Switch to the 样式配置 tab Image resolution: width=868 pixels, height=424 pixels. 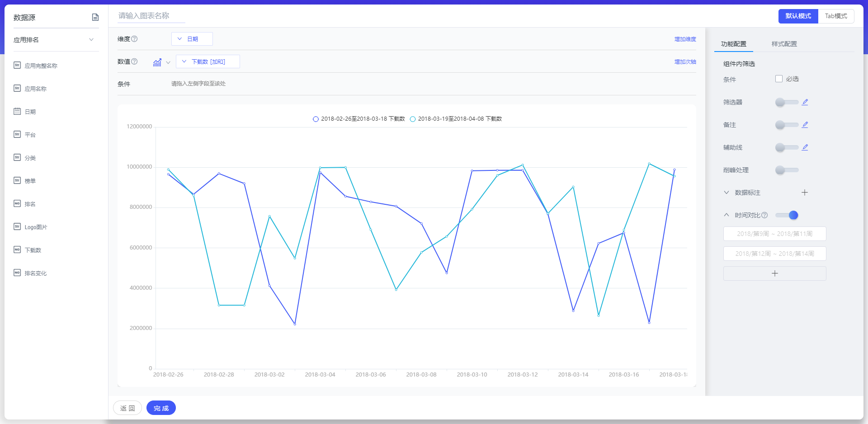tap(784, 44)
